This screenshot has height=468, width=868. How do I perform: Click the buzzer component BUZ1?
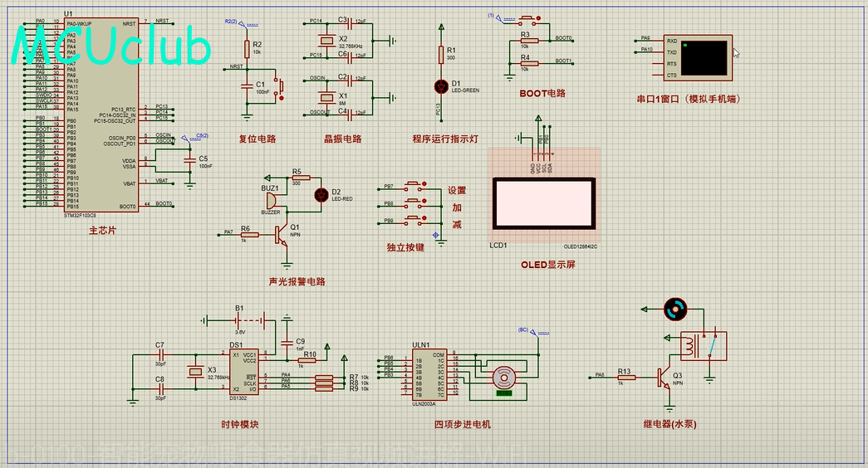pos(271,202)
